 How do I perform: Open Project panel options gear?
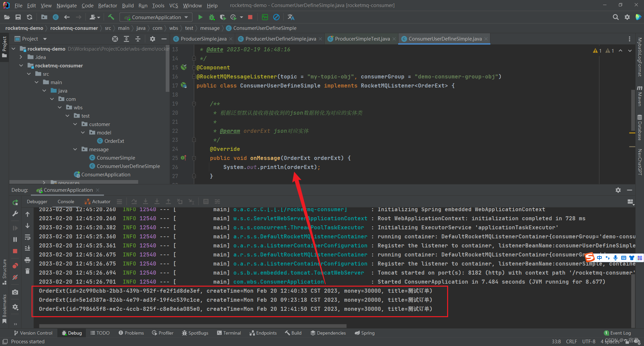[153, 39]
